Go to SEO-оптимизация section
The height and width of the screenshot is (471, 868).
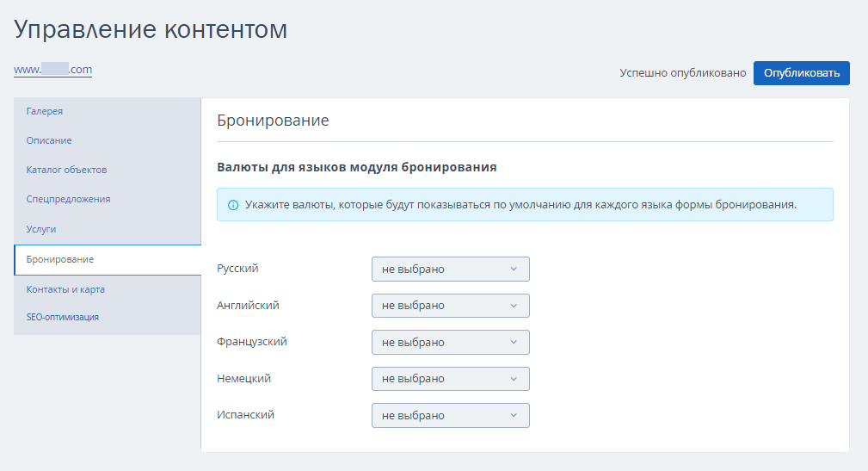[63, 317]
